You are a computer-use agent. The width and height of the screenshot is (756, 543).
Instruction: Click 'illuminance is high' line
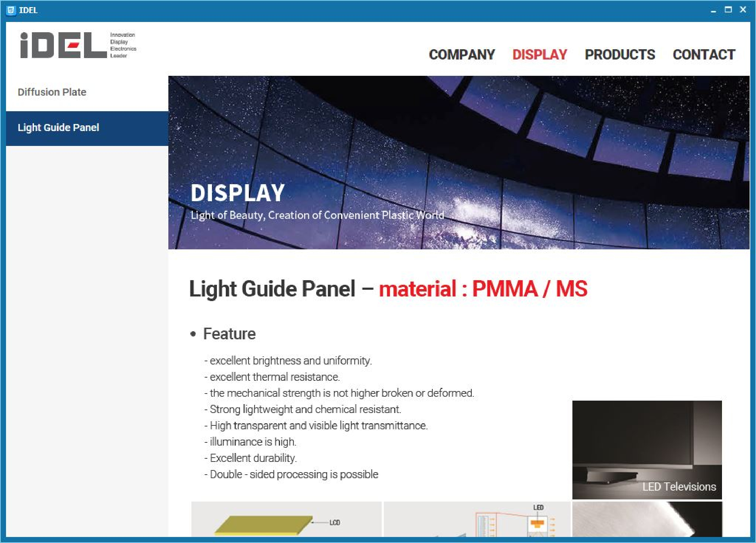coord(250,442)
